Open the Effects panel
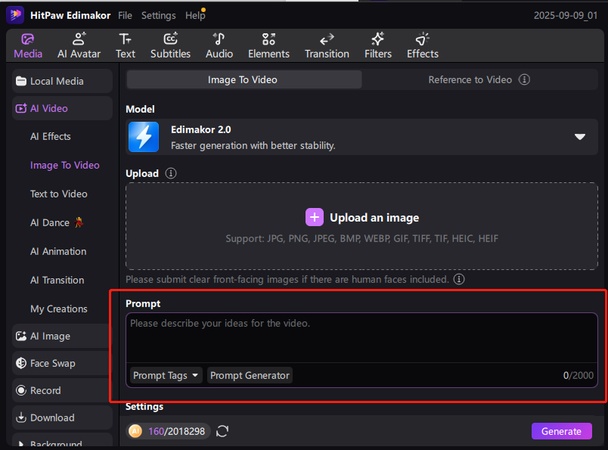Image resolution: width=608 pixels, height=450 pixels. [422, 46]
